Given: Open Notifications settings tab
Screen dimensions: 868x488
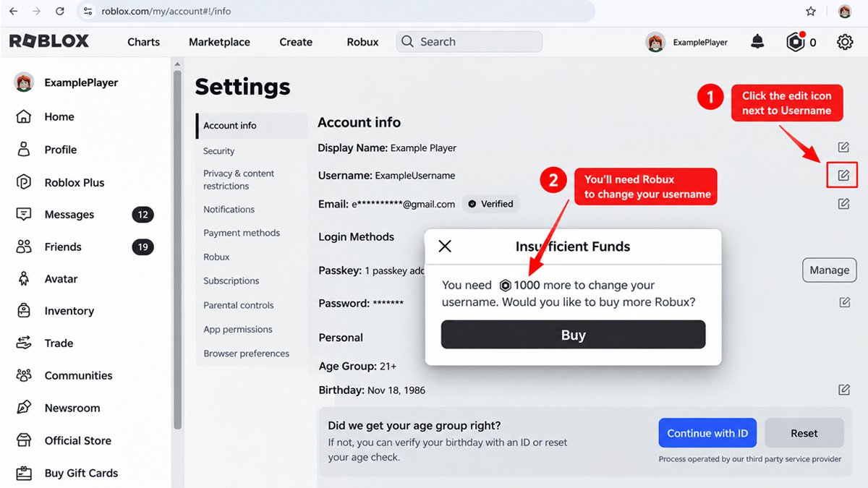Looking at the screenshot, I should (229, 209).
